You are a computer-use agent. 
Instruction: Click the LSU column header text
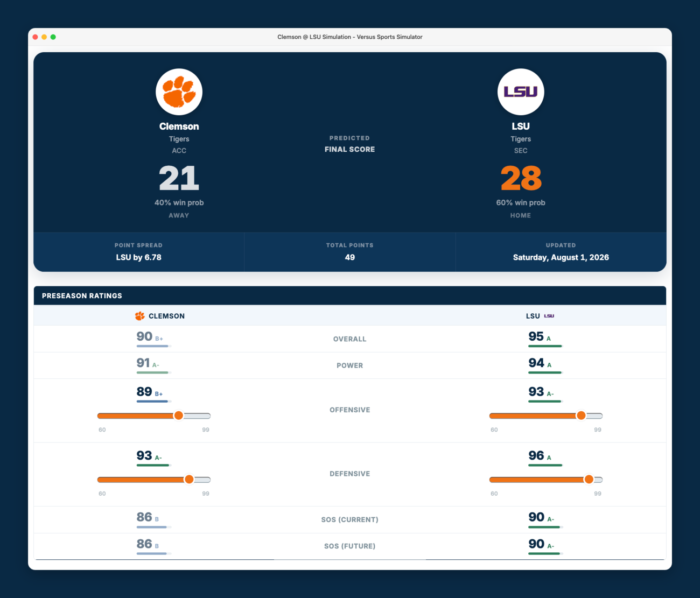[533, 316]
